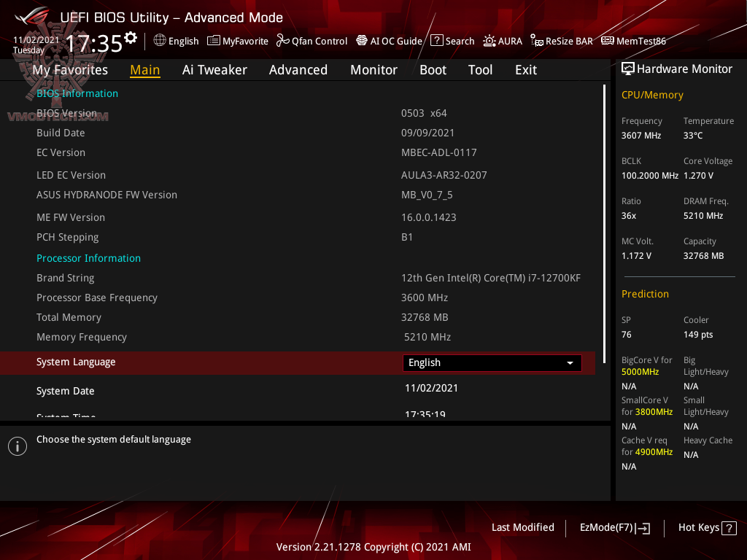Image resolution: width=747 pixels, height=560 pixels.
Task: Click the Search question mark icon
Action: tap(437, 41)
